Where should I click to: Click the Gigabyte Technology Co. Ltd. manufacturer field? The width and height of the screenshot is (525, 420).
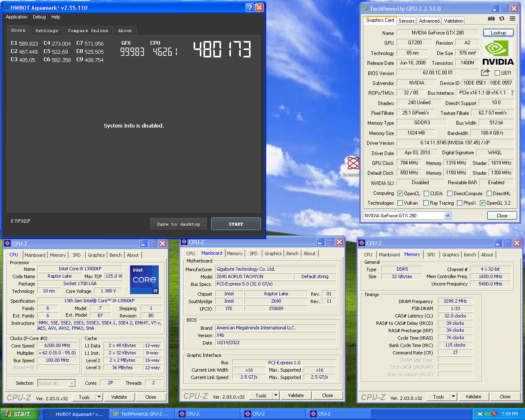(x=276, y=269)
